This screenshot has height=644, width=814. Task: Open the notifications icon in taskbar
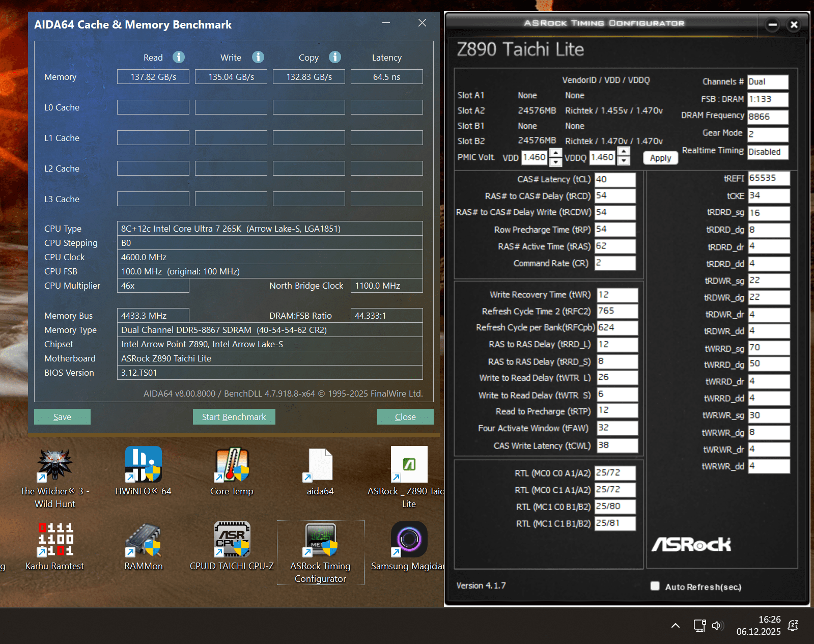pyautogui.click(x=793, y=626)
